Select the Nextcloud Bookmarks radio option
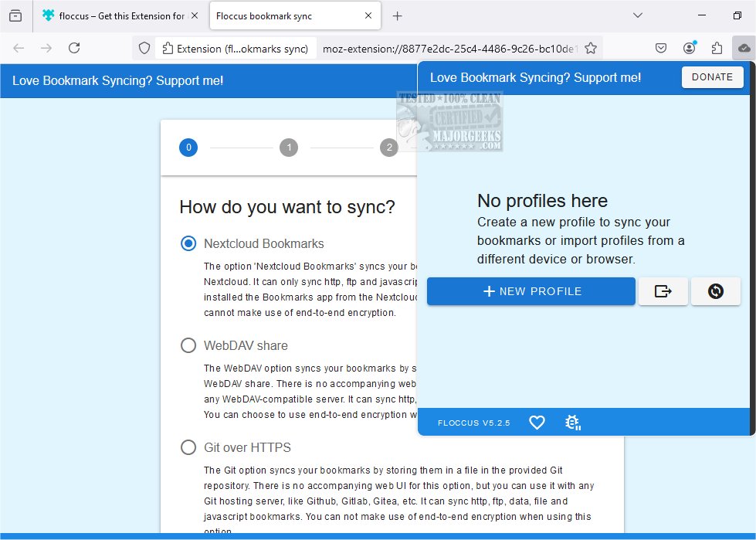 point(188,243)
